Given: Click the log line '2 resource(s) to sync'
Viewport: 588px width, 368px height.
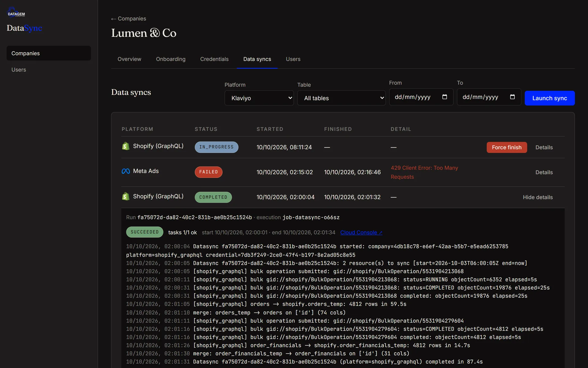Looking at the screenshot, I should click(x=326, y=263).
